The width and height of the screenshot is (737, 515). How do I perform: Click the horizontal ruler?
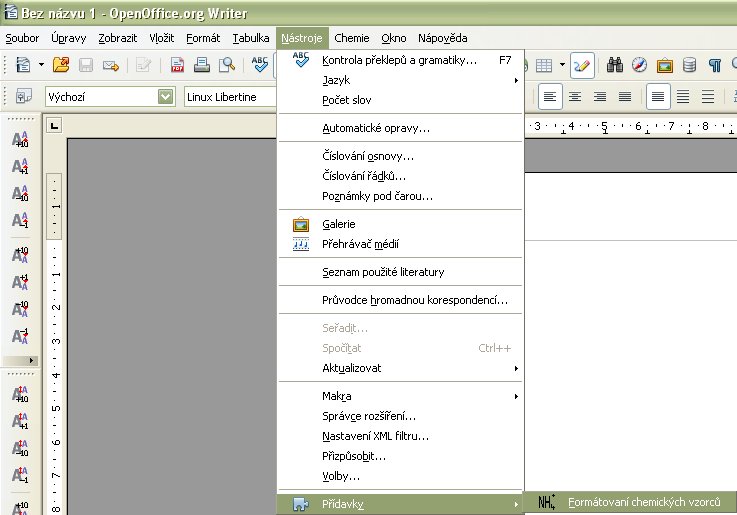[631, 126]
